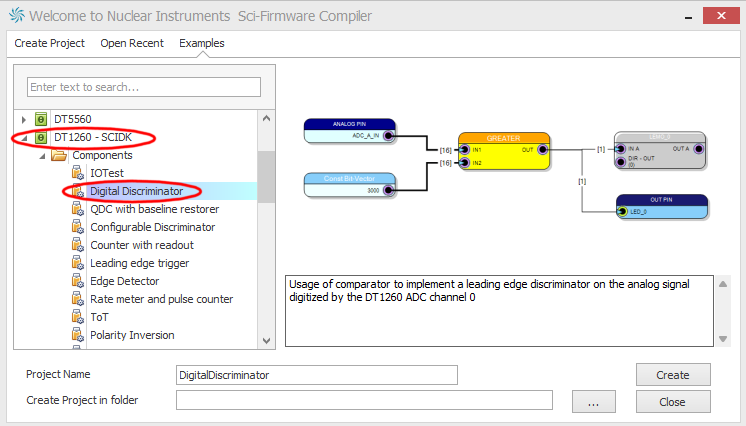Image resolution: width=746 pixels, height=426 pixels.
Task: Select the Edge Detector example
Action: tap(125, 281)
